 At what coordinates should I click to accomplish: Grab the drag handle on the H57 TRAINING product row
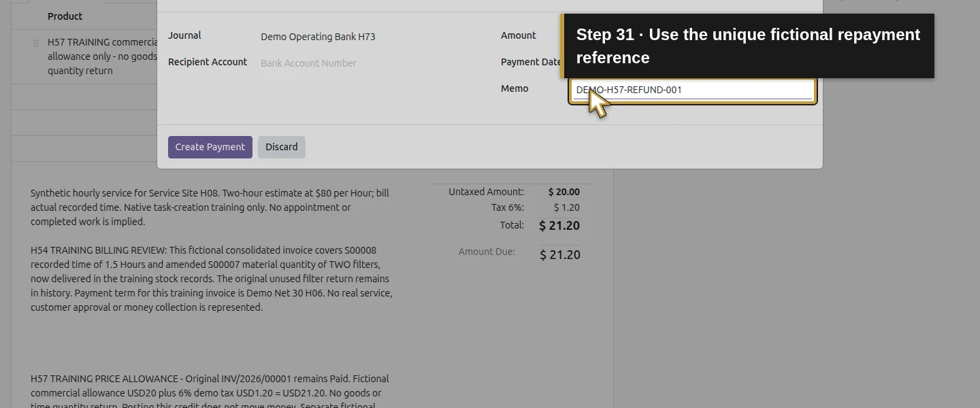pyautogui.click(x=36, y=43)
